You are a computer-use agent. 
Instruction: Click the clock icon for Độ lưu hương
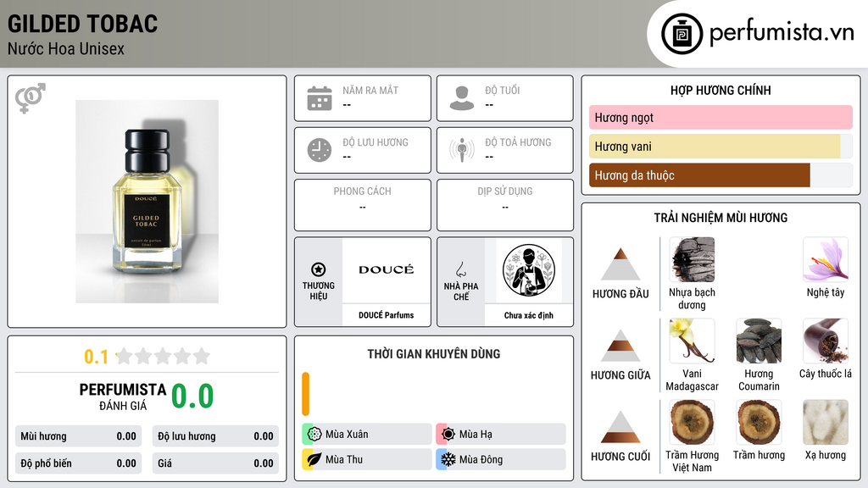coord(320,150)
